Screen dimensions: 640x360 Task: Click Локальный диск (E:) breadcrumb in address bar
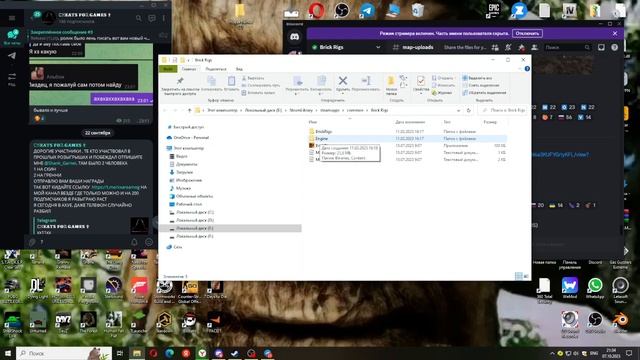click(x=263, y=110)
